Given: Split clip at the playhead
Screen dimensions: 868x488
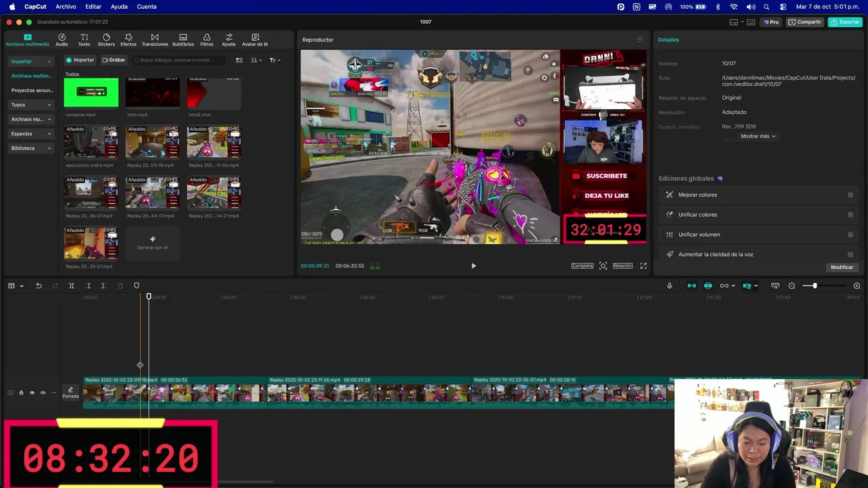Looking at the screenshot, I should tap(71, 286).
